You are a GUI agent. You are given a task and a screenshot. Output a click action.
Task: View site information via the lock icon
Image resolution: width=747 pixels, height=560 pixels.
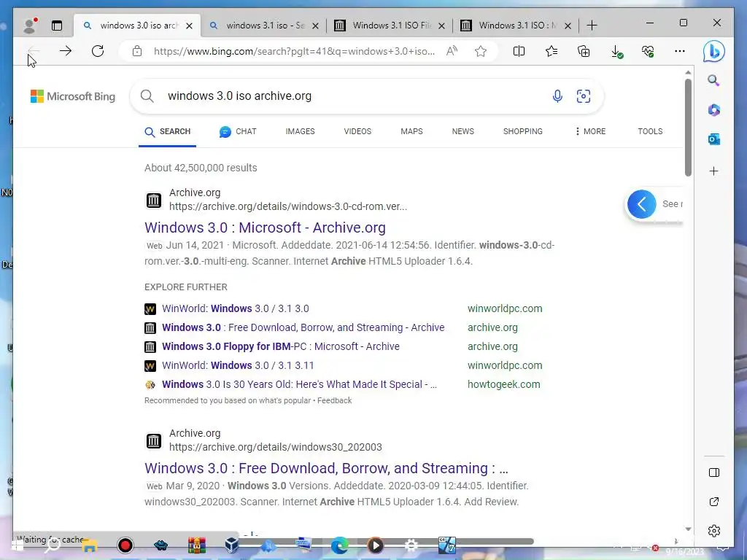coord(137,51)
